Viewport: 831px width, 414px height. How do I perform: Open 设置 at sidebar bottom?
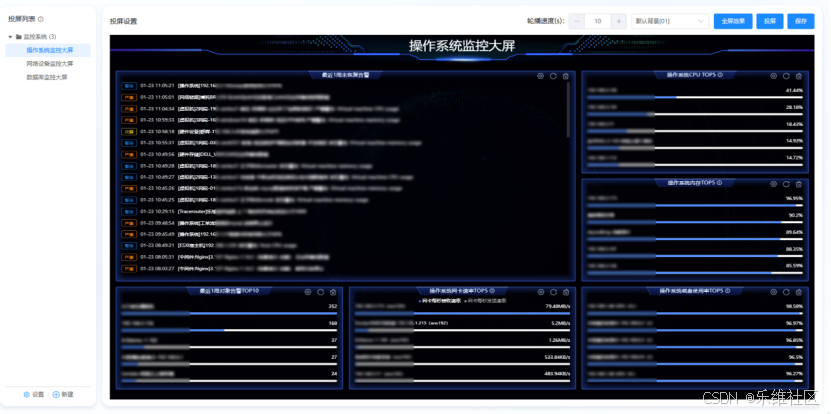tap(34, 394)
